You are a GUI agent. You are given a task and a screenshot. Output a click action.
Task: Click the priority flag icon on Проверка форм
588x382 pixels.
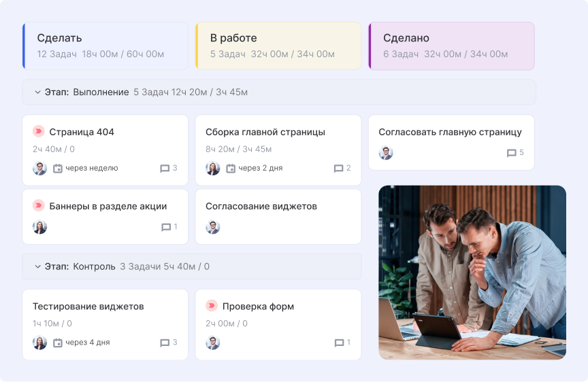(212, 306)
